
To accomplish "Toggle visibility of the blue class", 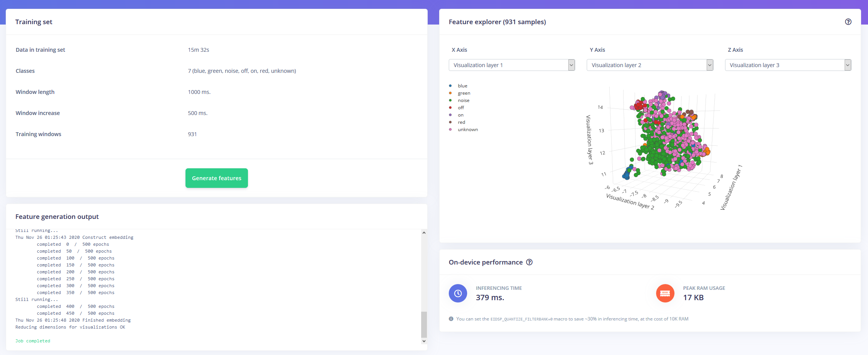I will 463,85.
